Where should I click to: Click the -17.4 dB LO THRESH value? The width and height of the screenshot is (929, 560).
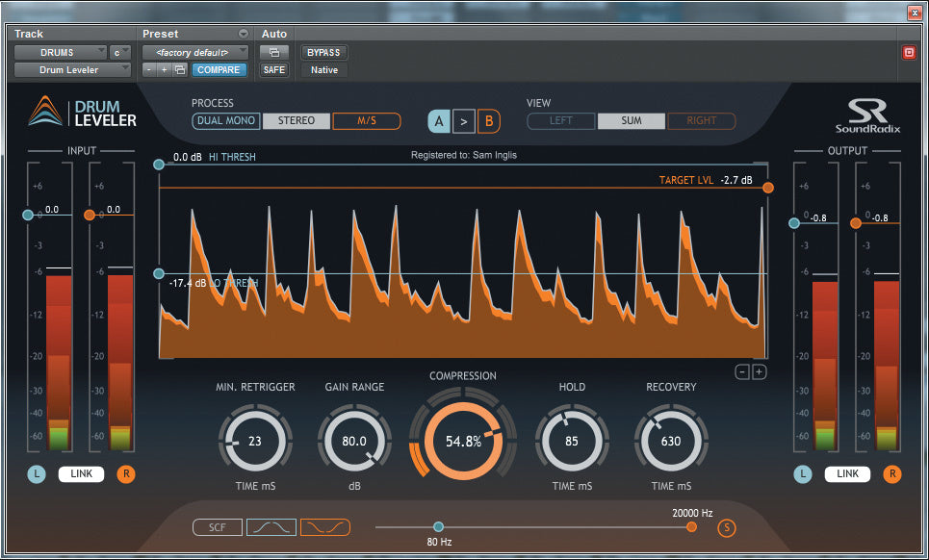pyautogui.click(x=188, y=283)
